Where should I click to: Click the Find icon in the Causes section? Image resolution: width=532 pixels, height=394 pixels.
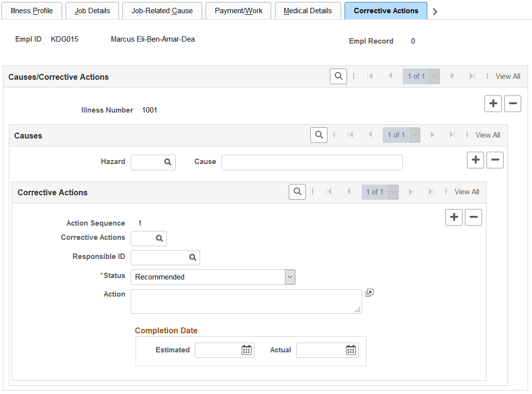pos(319,135)
